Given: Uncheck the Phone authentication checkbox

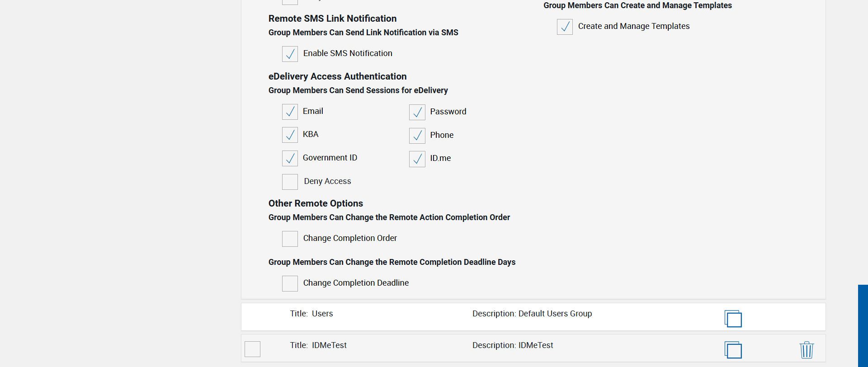Looking at the screenshot, I should [417, 136].
